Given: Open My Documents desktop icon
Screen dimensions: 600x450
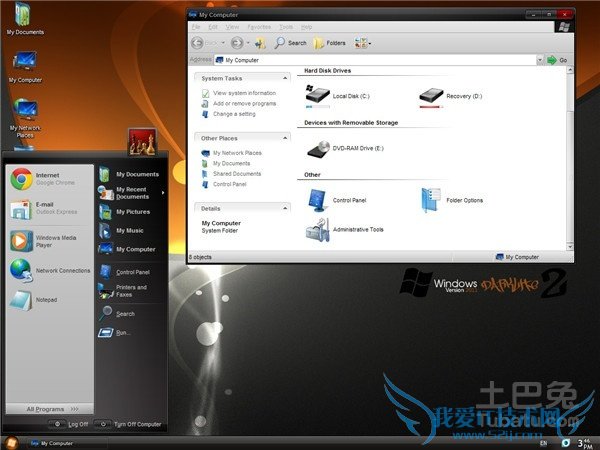Looking at the screenshot, I should [x=24, y=19].
